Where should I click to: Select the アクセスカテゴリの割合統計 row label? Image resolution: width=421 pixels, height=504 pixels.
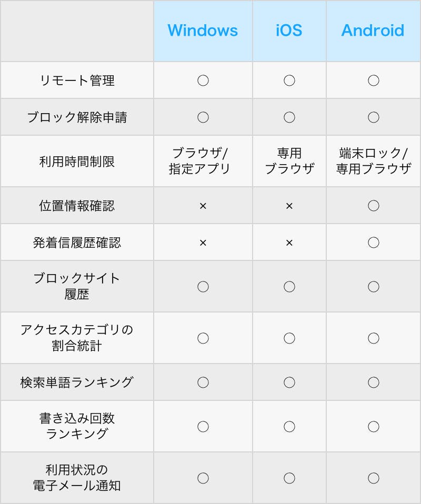(77, 338)
